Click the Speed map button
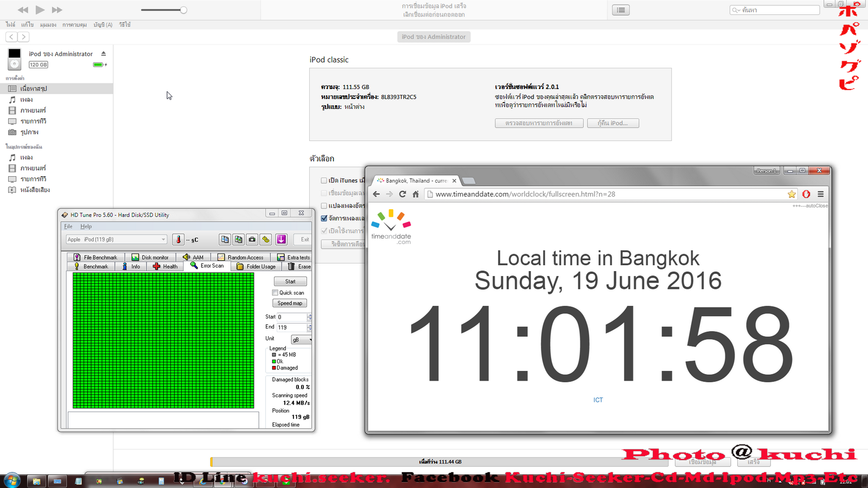868x488 pixels. coord(290,303)
